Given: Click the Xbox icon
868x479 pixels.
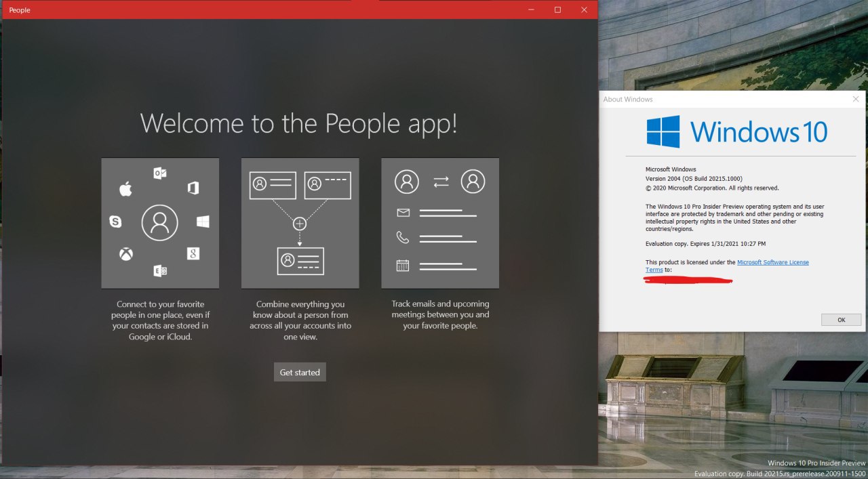Looking at the screenshot, I should pos(126,255).
